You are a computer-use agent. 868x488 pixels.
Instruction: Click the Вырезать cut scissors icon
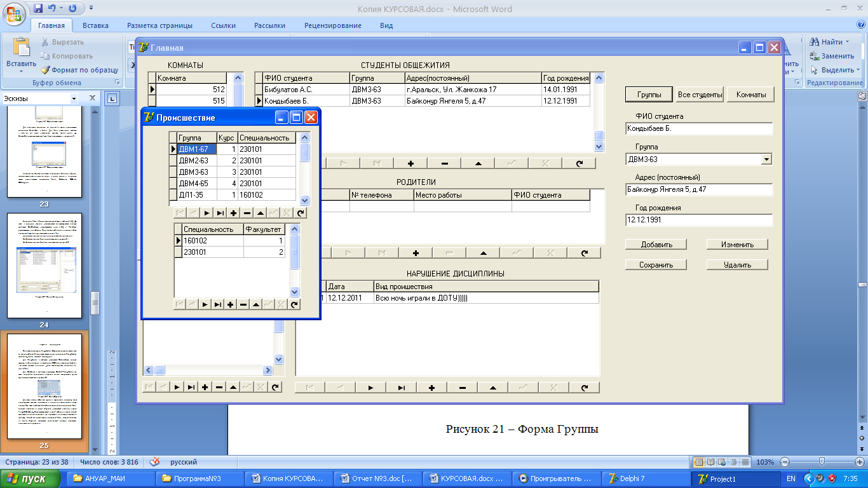(x=45, y=42)
